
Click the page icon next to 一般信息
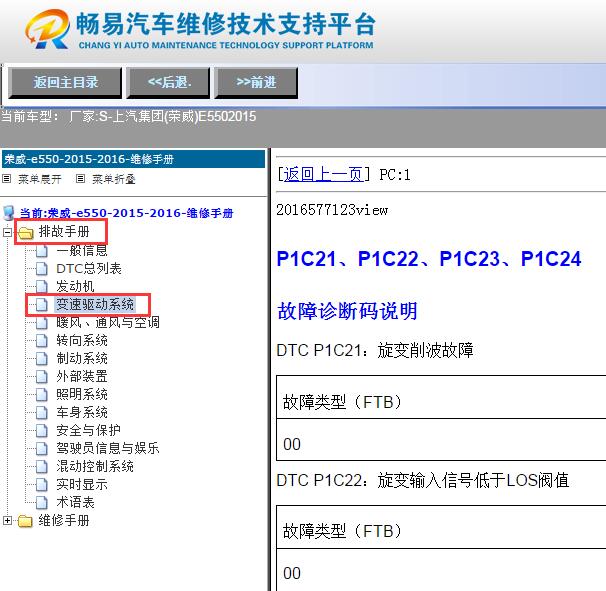pos(41,251)
